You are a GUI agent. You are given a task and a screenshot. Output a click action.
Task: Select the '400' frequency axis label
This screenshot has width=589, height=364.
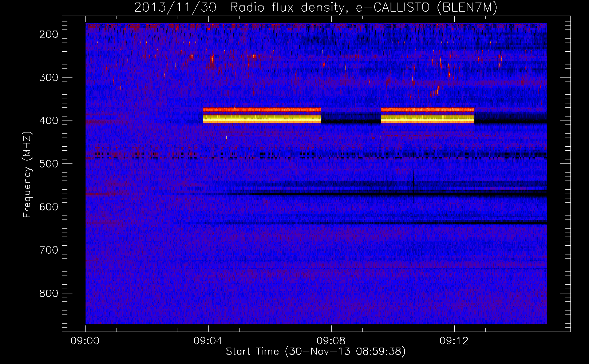click(x=49, y=120)
